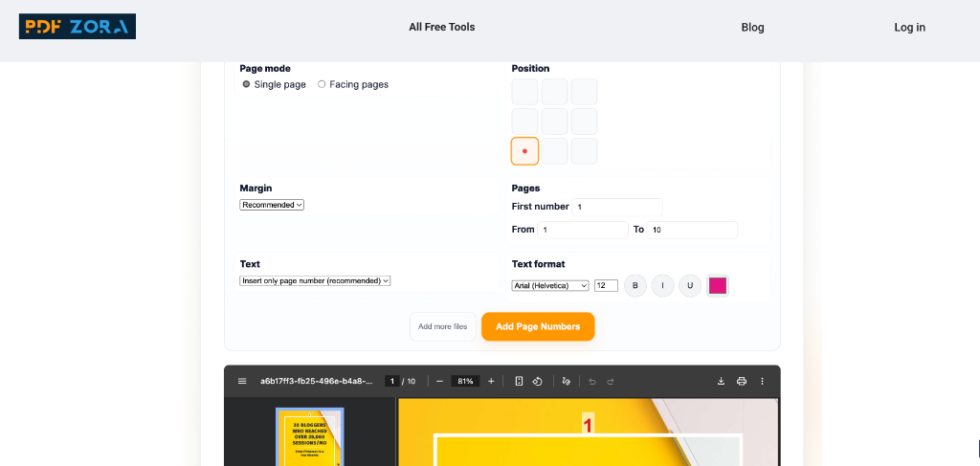Click the 81% zoom level field

[x=465, y=381]
